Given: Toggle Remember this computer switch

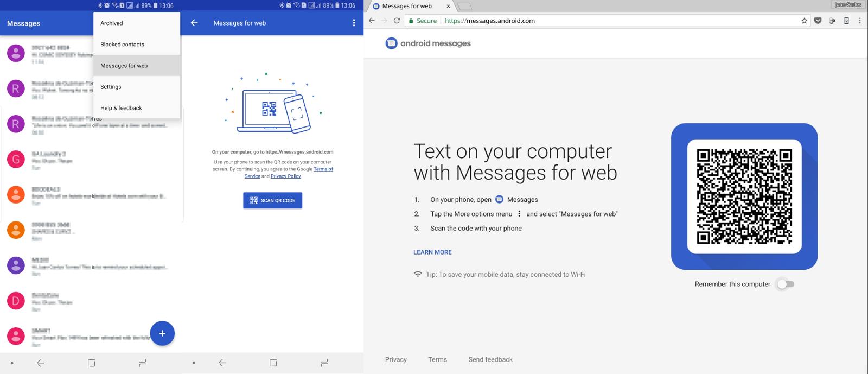Looking at the screenshot, I should coord(786,284).
